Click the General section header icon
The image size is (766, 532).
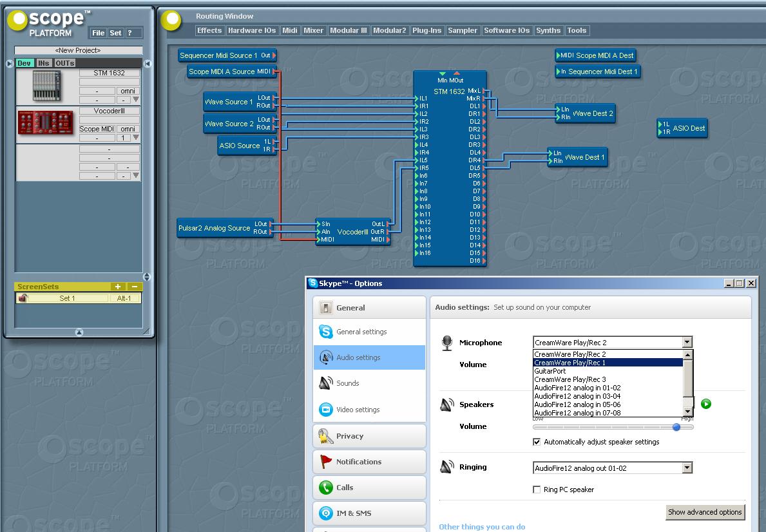[x=325, y=308]
